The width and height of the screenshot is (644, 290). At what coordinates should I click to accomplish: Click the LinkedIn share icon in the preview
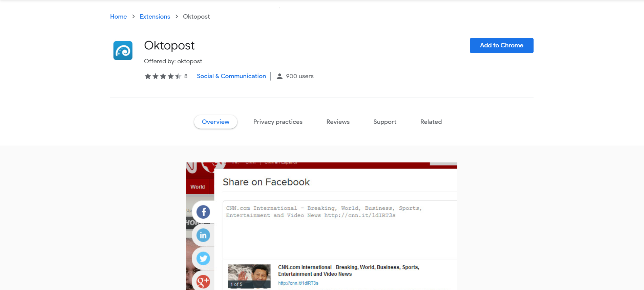(x=203, y=235)
